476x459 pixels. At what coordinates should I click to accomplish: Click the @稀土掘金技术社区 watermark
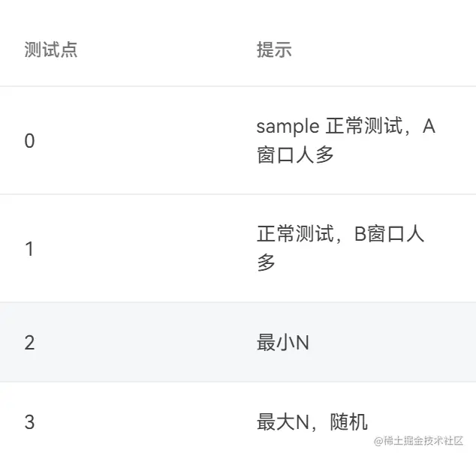419,440
